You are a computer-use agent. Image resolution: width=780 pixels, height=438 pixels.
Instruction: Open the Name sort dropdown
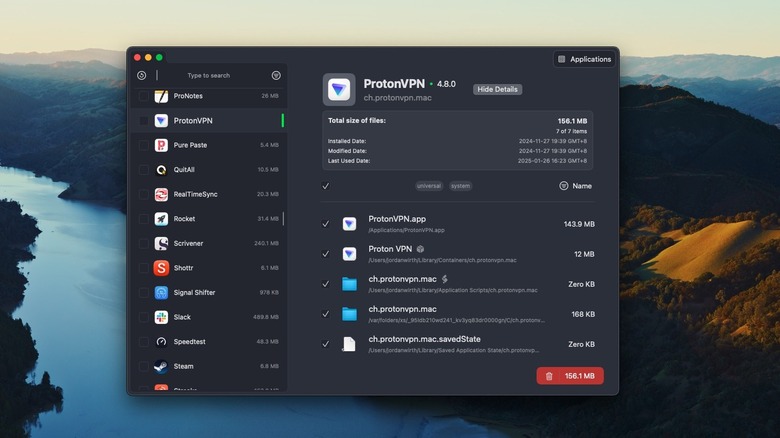[x=575, y=186]
